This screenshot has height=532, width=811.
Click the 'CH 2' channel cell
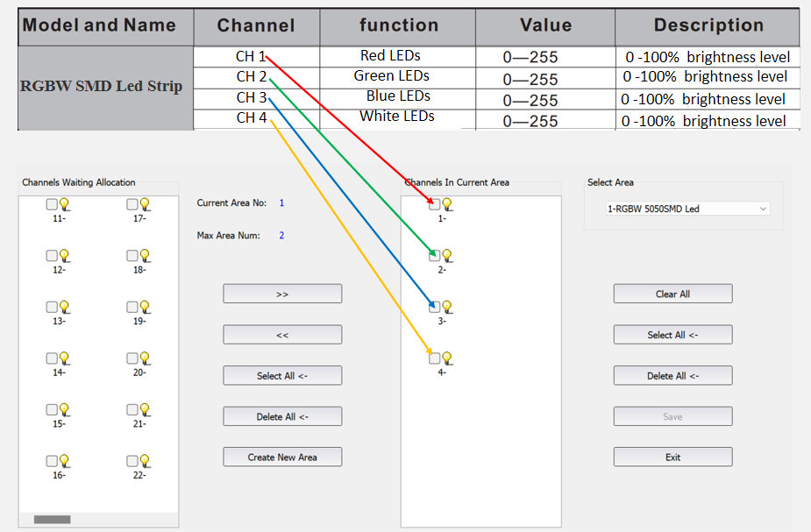[257, 76]
